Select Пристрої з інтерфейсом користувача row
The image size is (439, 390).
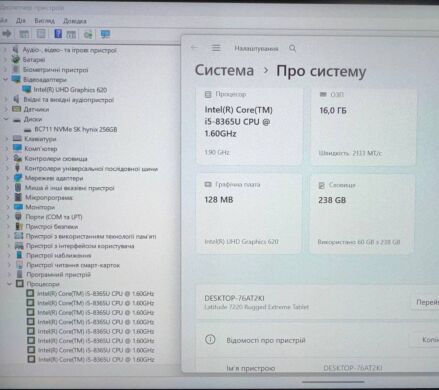point(80,246)
